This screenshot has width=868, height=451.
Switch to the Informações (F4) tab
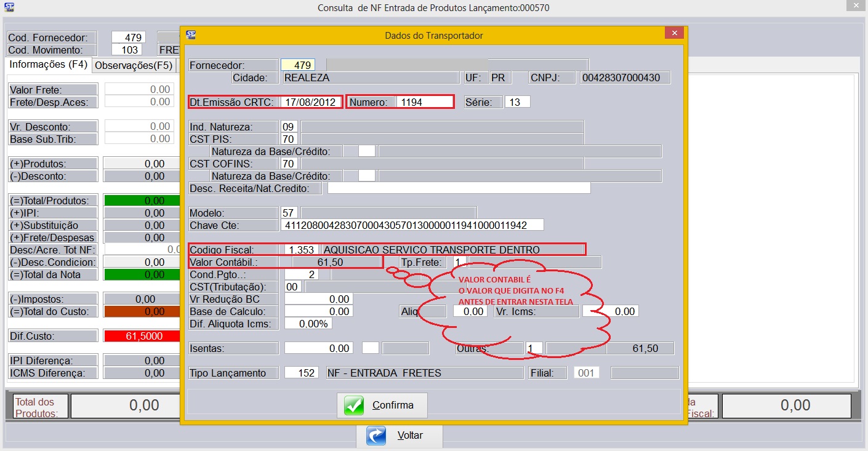48,65
